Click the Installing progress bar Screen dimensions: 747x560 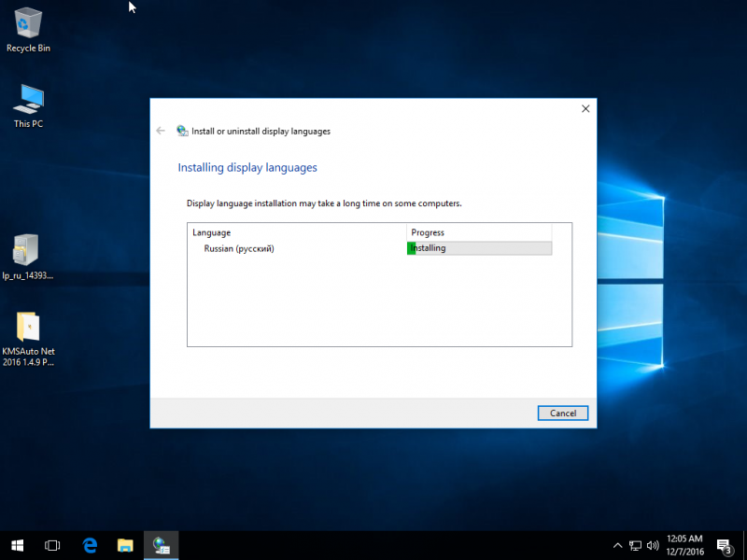coord(479,248)
